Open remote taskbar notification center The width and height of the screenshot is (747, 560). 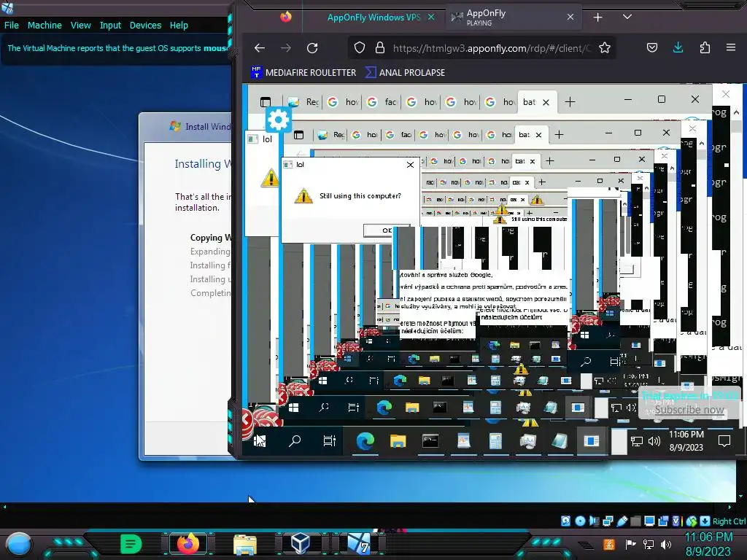pos(724,441)
